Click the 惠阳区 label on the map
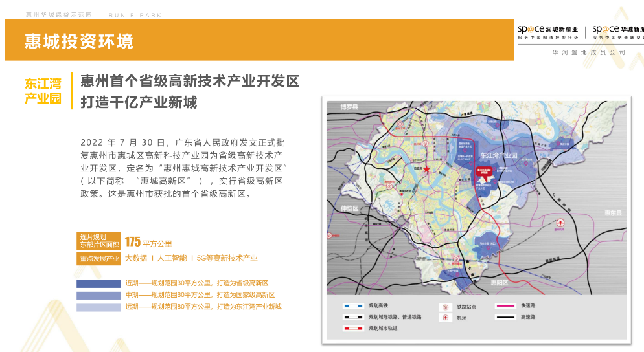The width and height of the screenshot is (644, 352). coord(500,282)
